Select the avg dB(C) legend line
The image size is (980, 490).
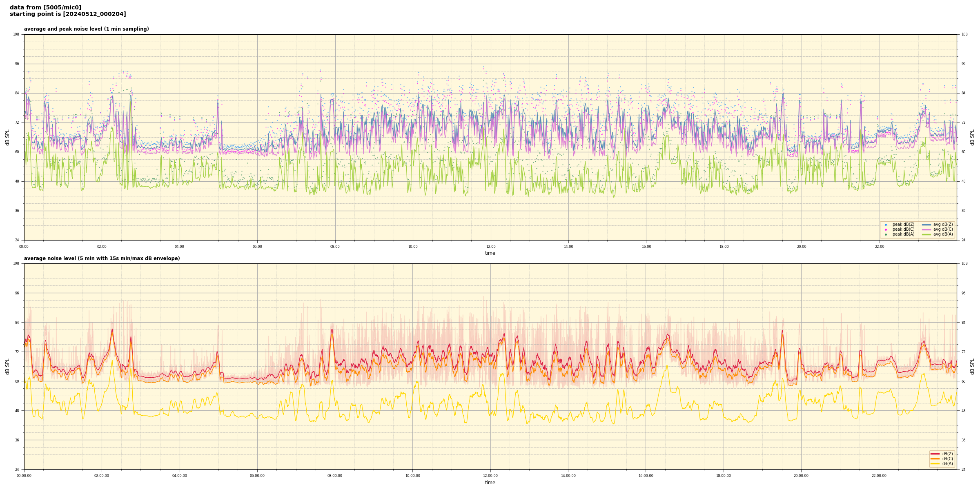point(927,229)
